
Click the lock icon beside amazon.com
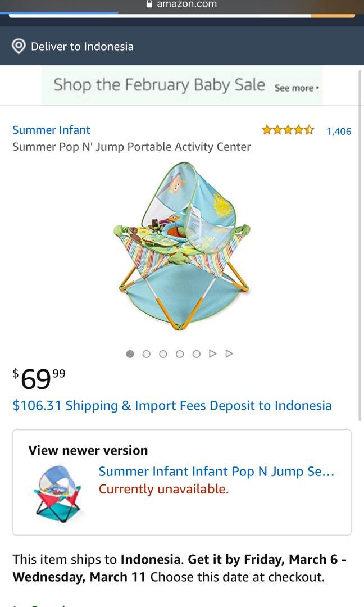149,4
